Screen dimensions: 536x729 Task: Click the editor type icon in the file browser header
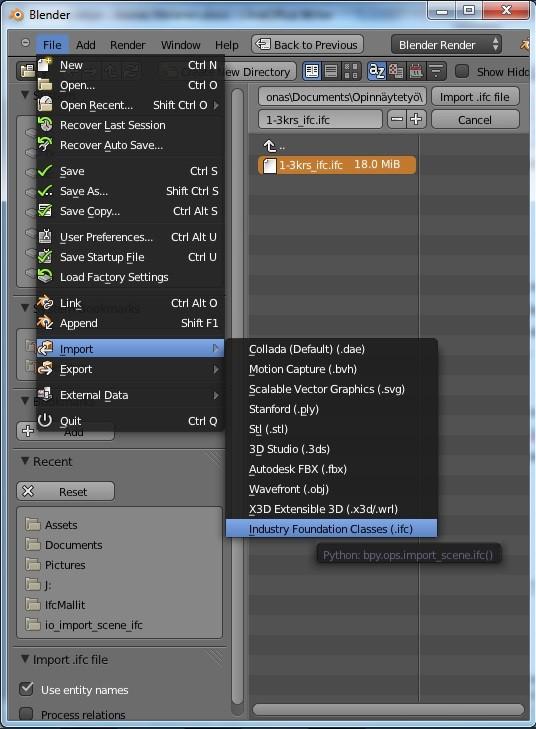pos(27,71)
